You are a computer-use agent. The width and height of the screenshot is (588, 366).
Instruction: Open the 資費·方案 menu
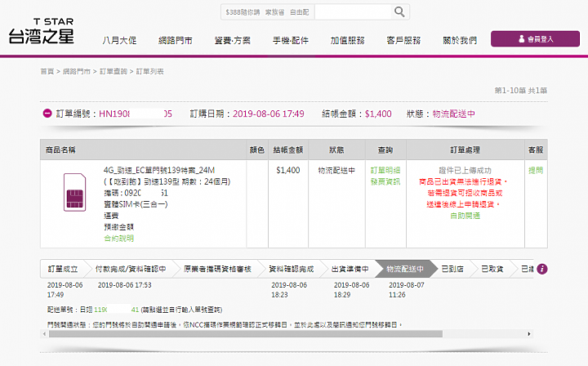pyautogui.click(x=232, y=40)
